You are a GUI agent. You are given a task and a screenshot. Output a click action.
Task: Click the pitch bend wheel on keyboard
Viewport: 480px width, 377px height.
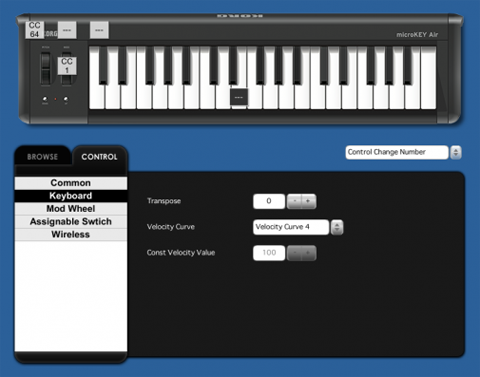tap(46, 69)
